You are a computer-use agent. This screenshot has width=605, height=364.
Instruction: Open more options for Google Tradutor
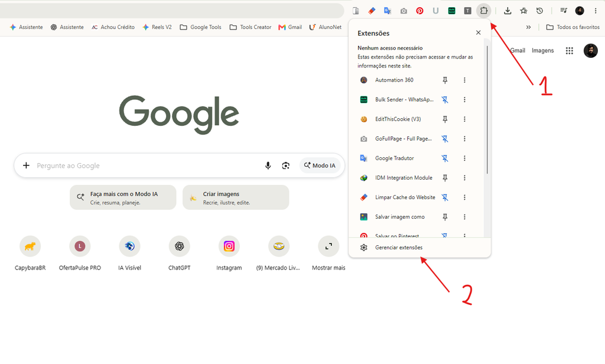pyautogui.click(x=464, y=158)
